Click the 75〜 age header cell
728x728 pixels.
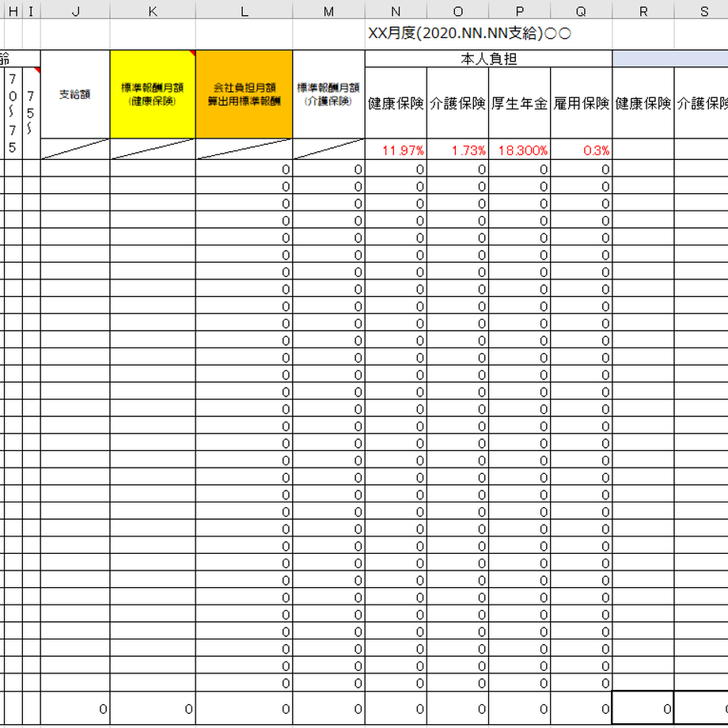coord(31,113)
